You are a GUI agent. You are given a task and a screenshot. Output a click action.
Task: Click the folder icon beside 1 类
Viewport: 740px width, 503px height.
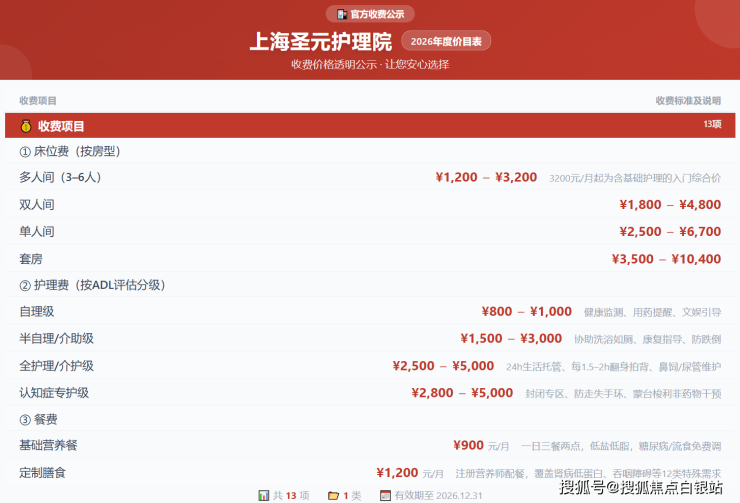(333, 495)
